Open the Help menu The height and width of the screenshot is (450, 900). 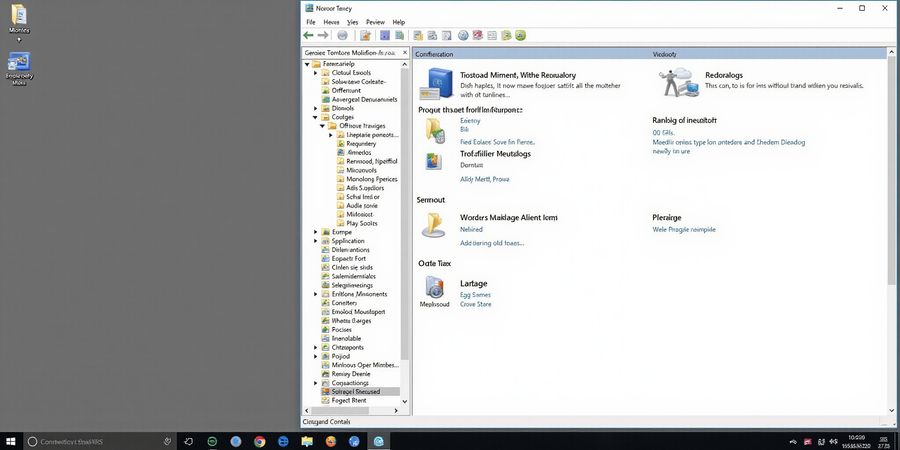click(399, 22)
